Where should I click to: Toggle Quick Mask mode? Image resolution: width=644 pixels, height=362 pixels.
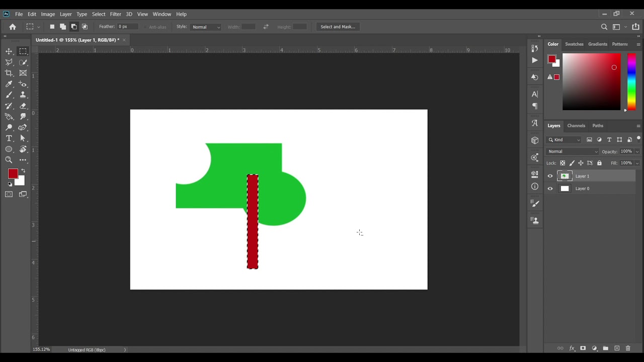coord(9,194)
